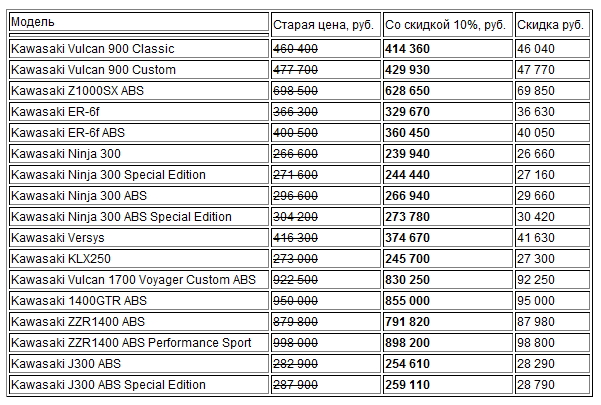601x405 pixels.
Task: Click the crossed-out old price 266 600
Action: 296,154
